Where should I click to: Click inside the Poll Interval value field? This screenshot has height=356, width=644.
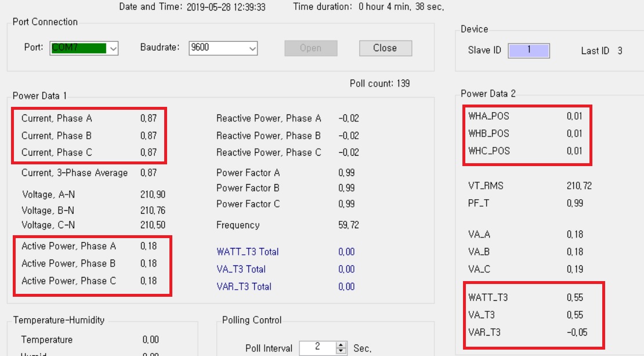click(x=317, y=347)
